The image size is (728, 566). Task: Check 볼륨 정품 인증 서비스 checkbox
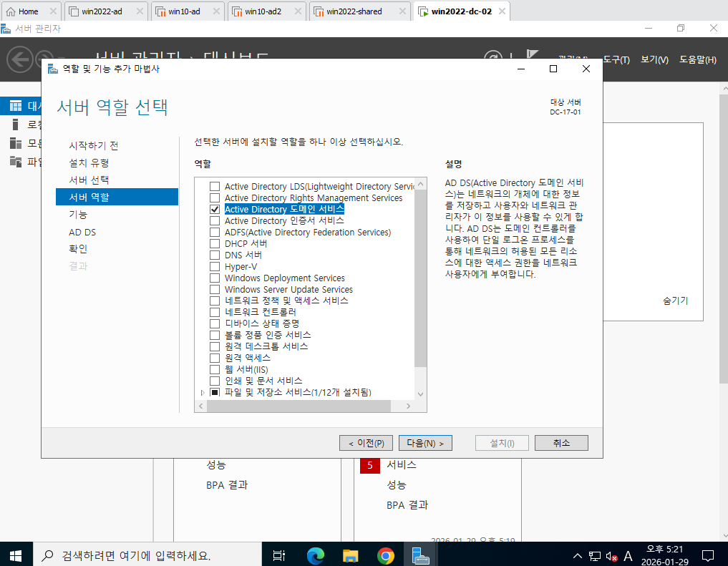(215, 335)
